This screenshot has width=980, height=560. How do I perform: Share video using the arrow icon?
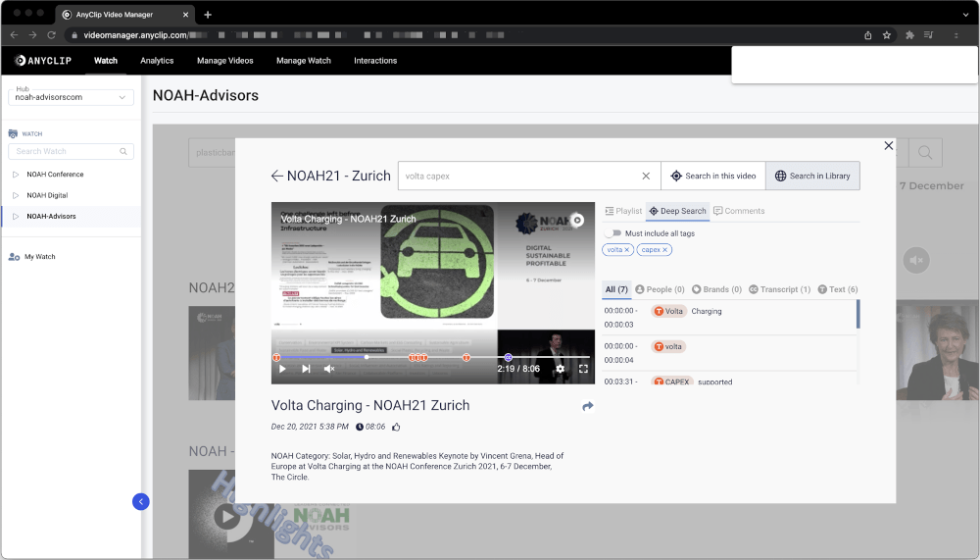point(588,406)
